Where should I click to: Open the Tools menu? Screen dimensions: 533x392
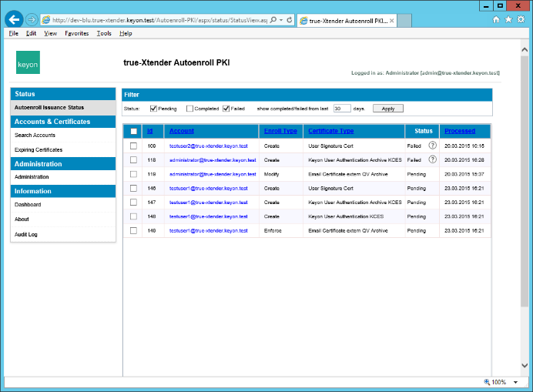click(104, 33)
